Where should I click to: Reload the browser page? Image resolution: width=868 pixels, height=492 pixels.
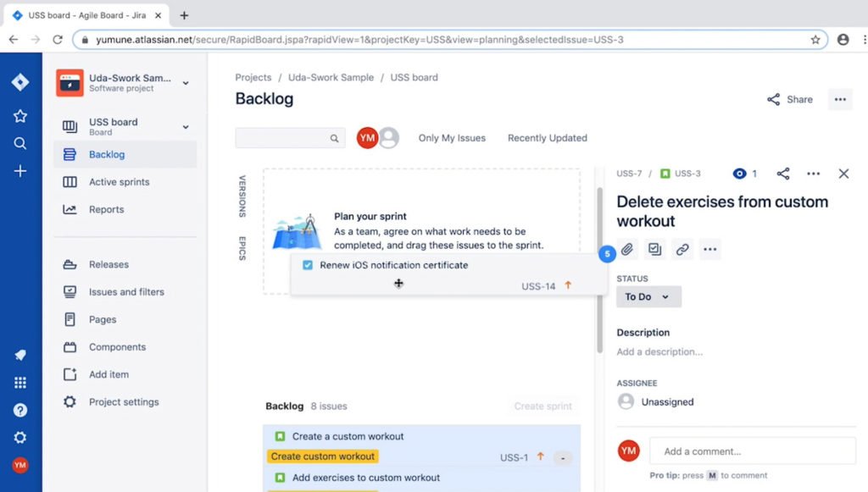pyautogui.click(x=58, y=40)
